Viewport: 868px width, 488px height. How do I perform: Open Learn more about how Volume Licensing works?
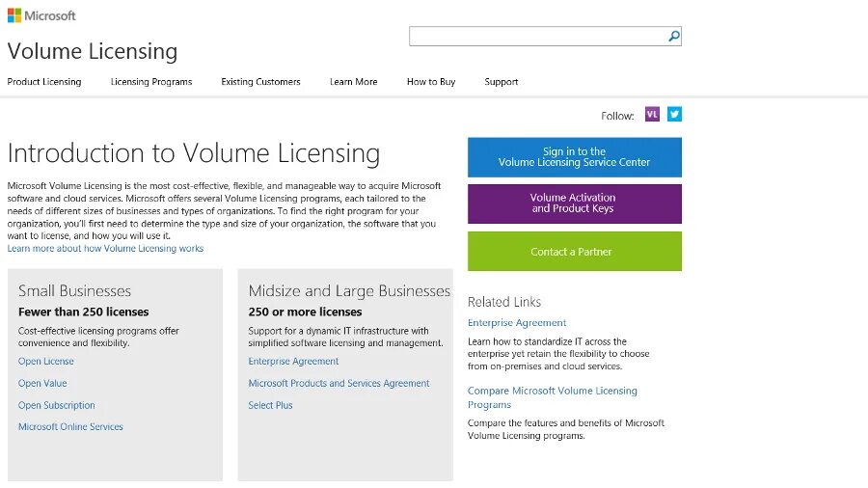(105, 249)
